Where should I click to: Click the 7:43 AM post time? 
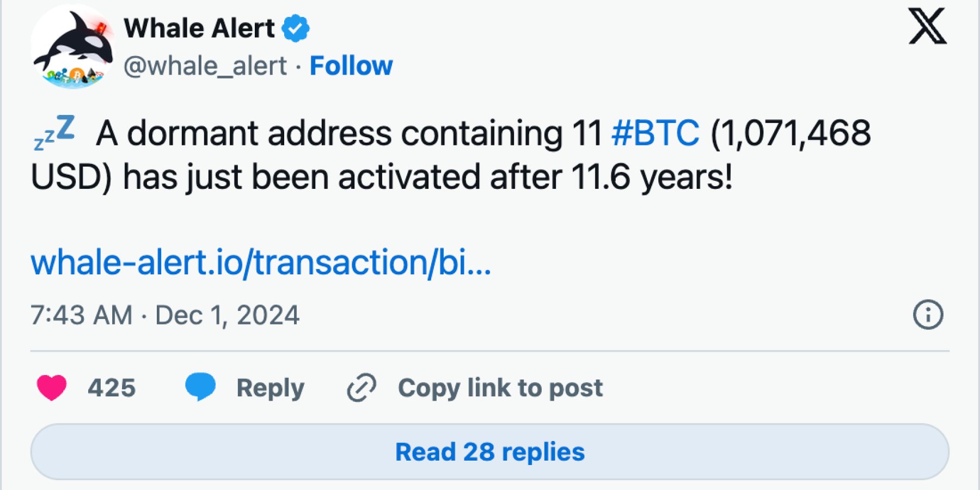(x=82, y=315)
